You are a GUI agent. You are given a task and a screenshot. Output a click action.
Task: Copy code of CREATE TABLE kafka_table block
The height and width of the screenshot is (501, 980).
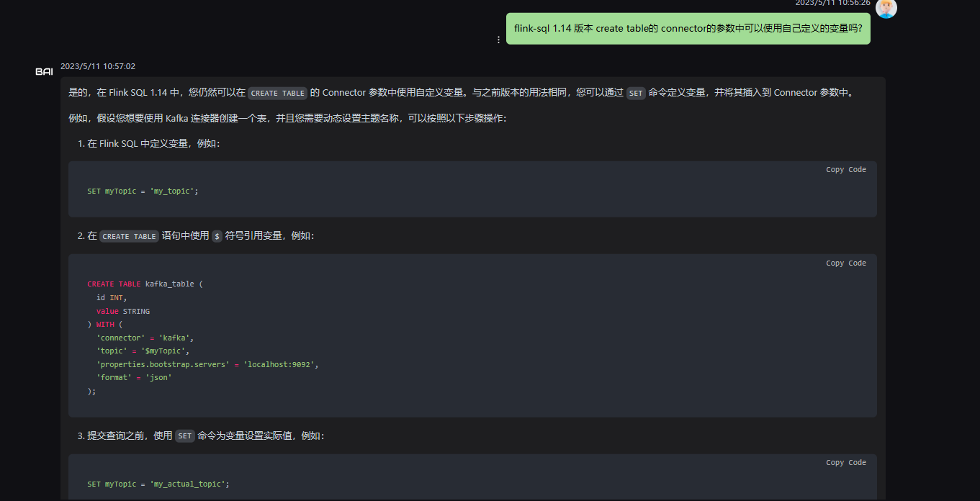846,263
